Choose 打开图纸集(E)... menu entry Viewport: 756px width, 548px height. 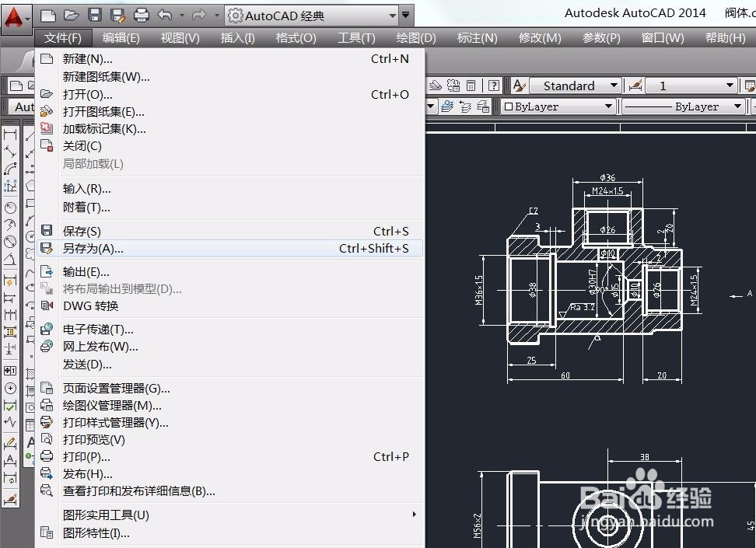(229, 112)
